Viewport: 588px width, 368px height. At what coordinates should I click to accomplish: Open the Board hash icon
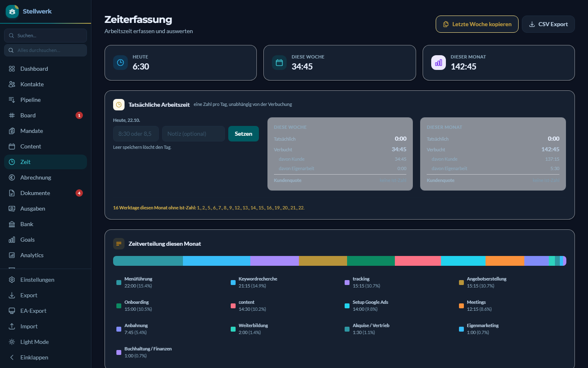[12, 115]
